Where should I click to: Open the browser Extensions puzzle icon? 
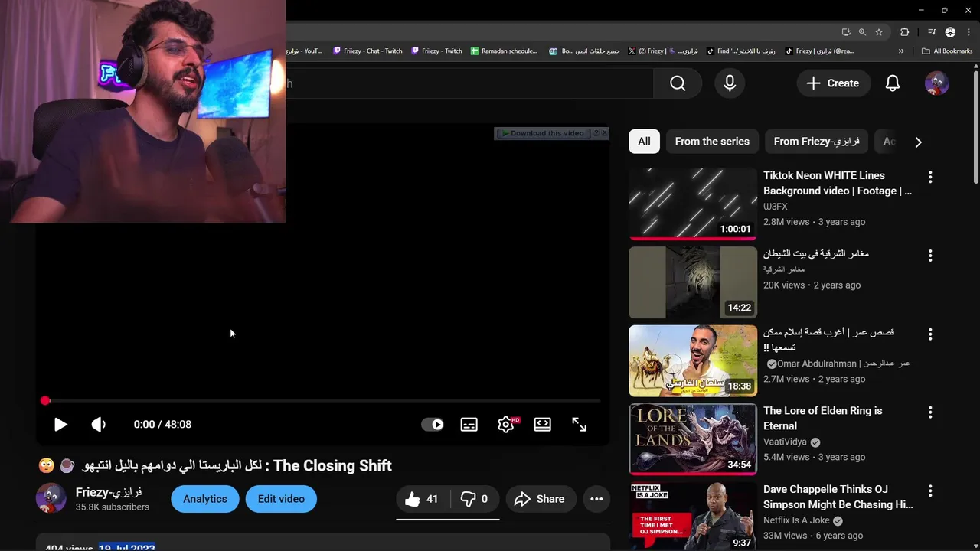[x=905, y=32]
